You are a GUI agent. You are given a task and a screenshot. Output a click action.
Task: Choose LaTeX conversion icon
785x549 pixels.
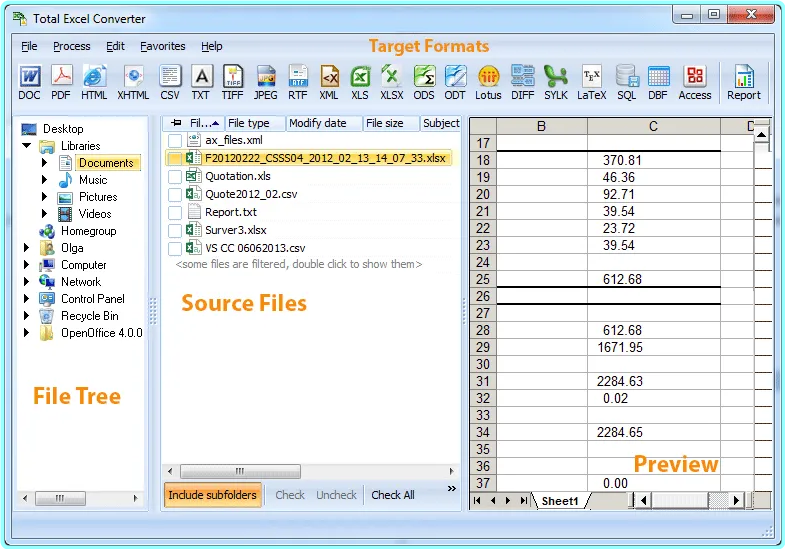[592, 83]
